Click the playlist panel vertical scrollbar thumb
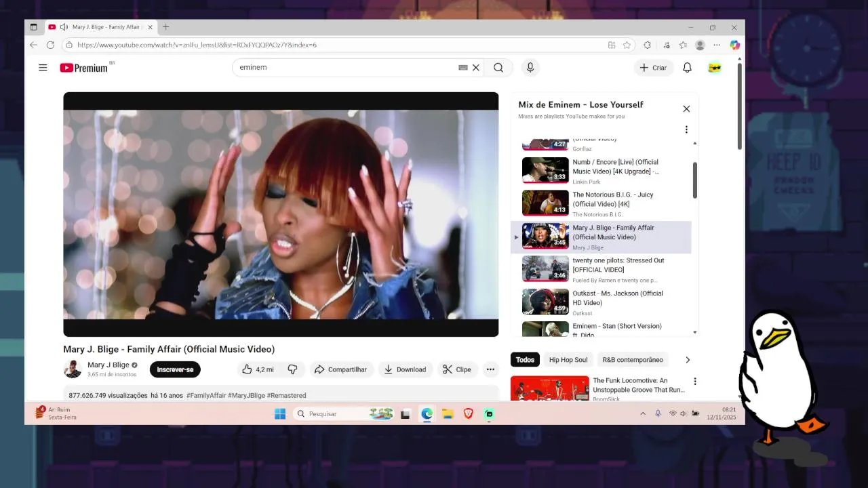This screenshot has width=868, height=488. (694, 180)
